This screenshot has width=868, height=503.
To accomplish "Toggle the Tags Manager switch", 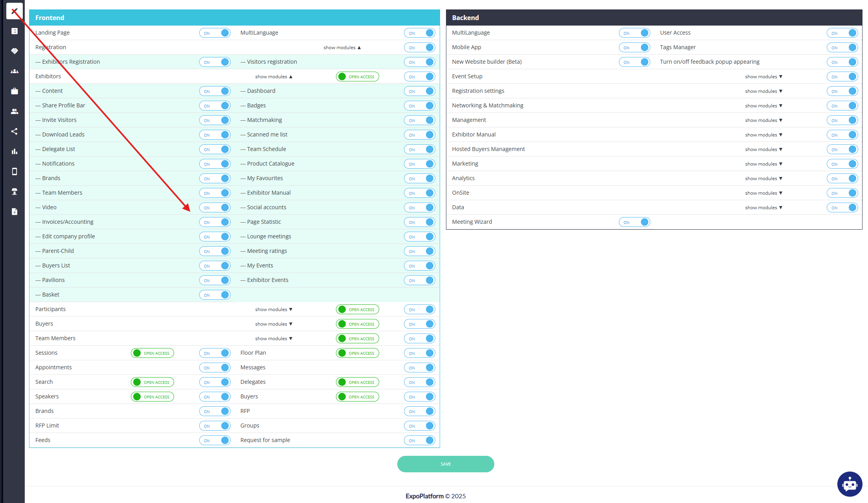I will 842,48.
